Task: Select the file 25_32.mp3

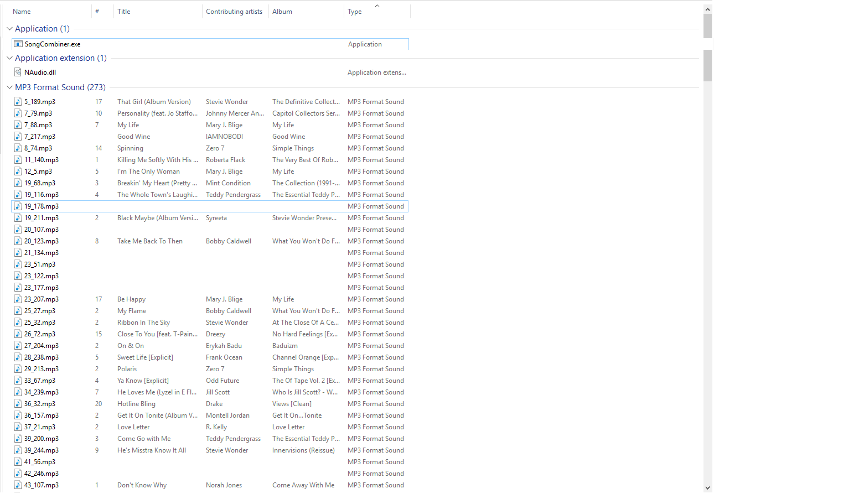Action: 40,323
